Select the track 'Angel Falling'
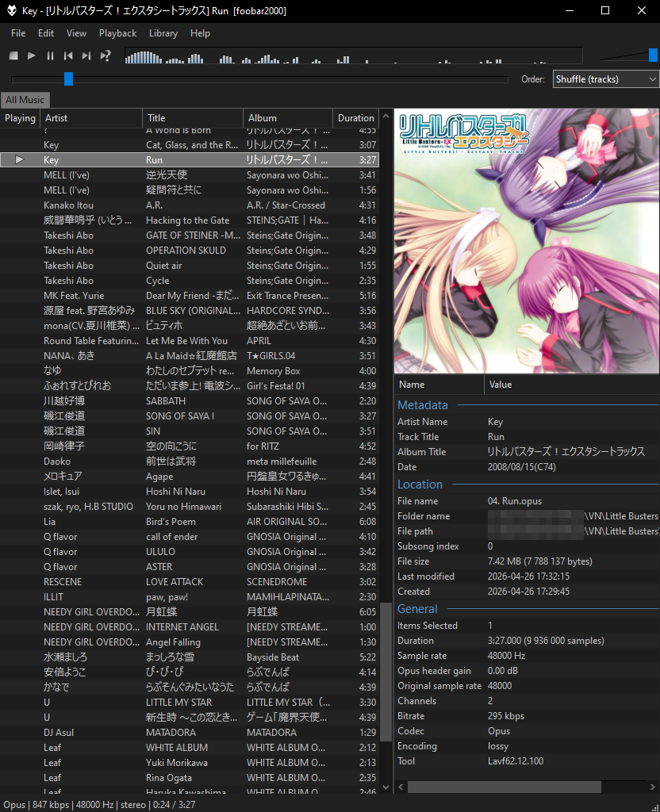Image resolution: width=660 pixels, height=812 pixels. (190, 642)
